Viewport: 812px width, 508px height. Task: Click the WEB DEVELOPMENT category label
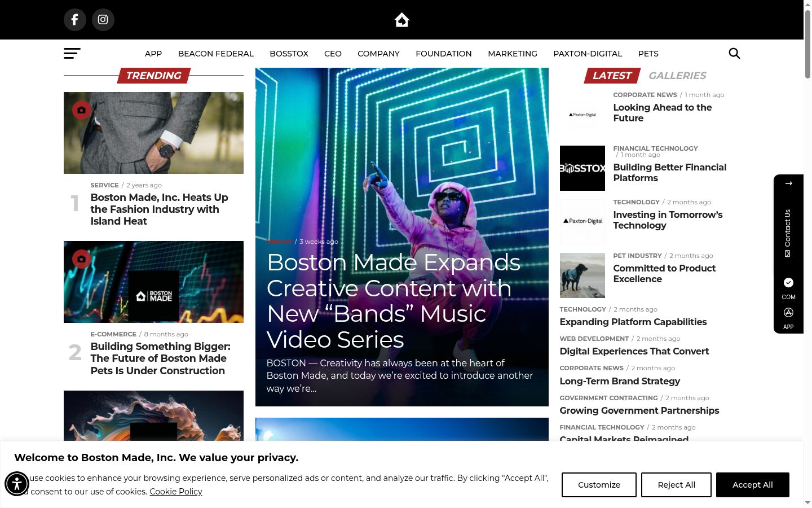tap(594, 339)
